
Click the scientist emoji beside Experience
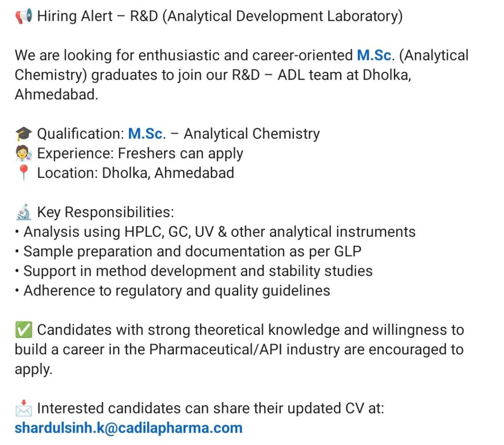point(24,154)
